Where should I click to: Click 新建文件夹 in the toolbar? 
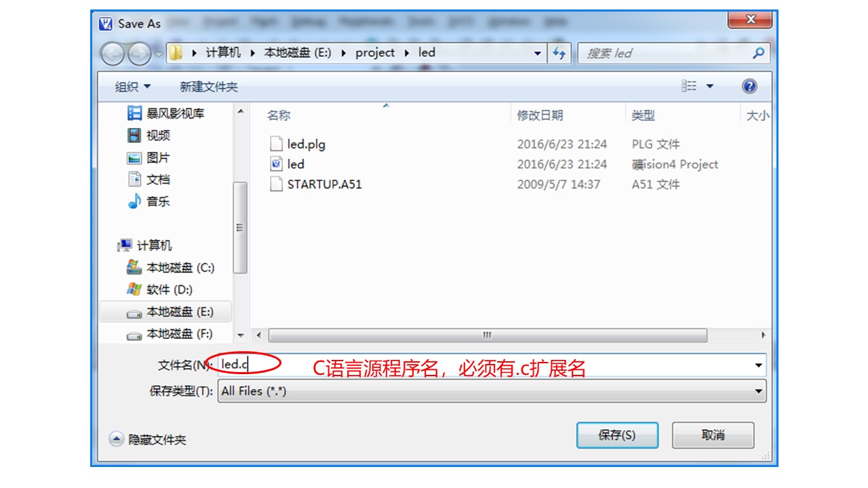(x=209, y=87)
